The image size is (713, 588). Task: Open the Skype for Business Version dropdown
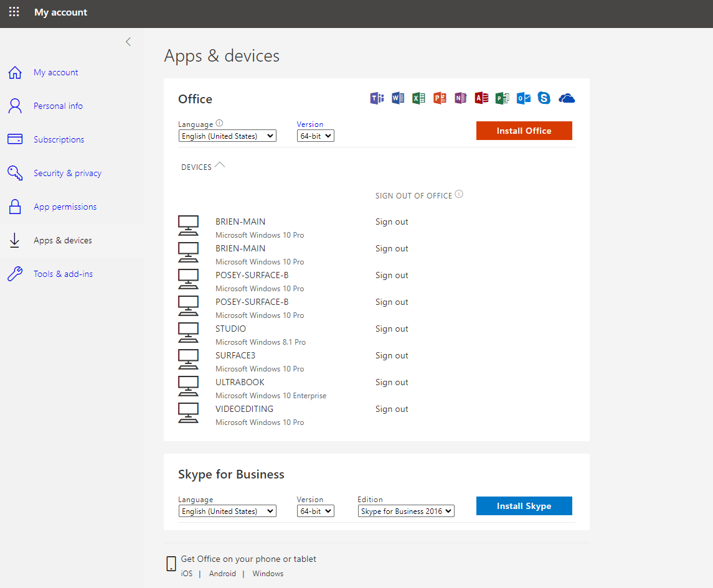[x=316, y=511]
